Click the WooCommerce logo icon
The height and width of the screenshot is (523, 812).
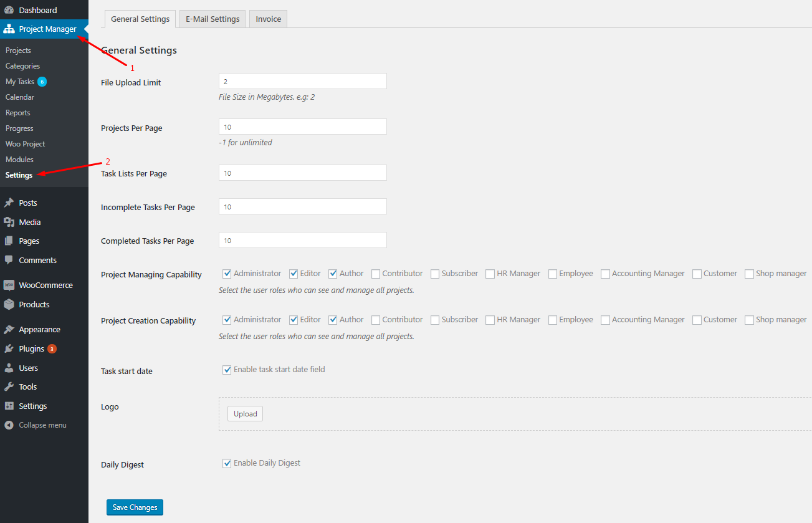tap(9, 285)
